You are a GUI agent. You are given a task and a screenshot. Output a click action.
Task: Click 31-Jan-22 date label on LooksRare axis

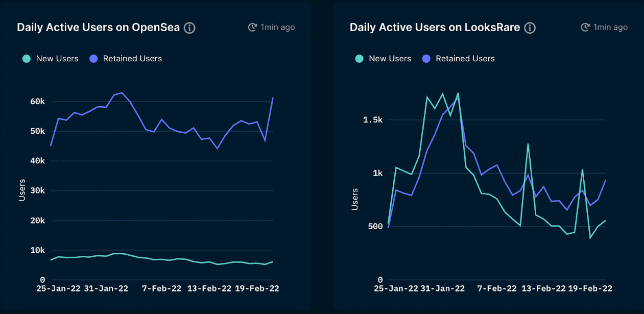pos(442,288)
